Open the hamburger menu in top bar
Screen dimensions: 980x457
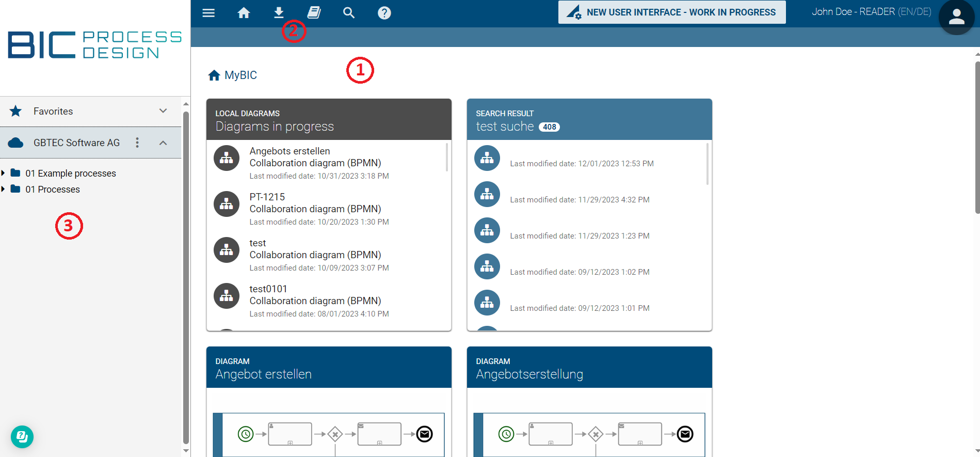(x=208, y=13)
